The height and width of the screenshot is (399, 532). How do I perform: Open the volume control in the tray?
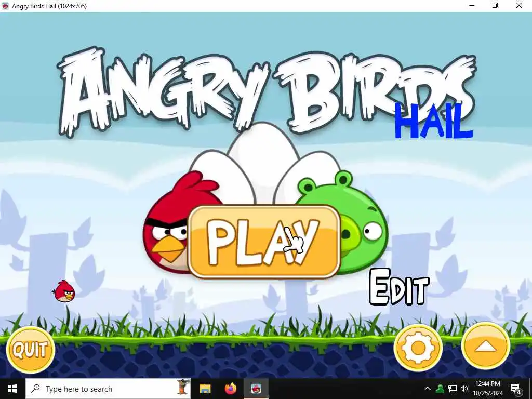(464, 389)
